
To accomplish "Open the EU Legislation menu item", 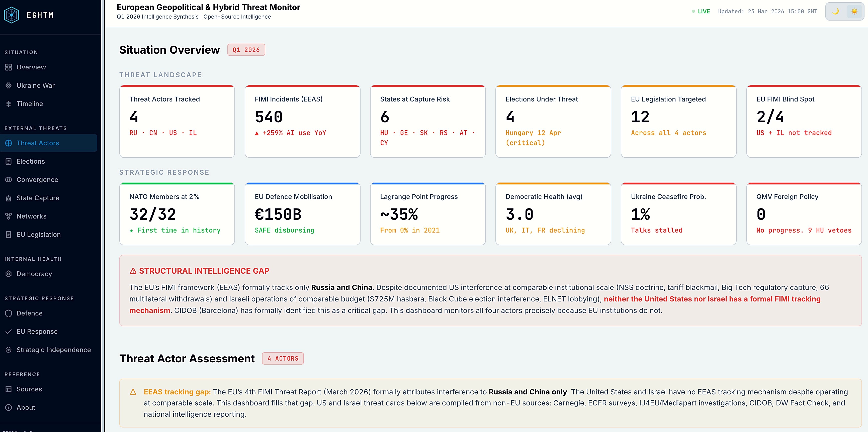I will 38,235.
